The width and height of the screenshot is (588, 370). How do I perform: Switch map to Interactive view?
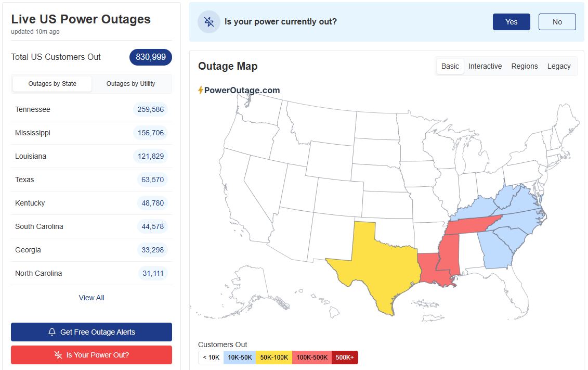tap(485, 66)
